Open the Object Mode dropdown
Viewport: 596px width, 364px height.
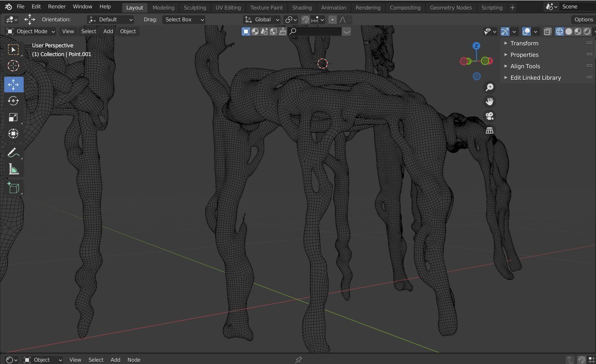point(31,32)
